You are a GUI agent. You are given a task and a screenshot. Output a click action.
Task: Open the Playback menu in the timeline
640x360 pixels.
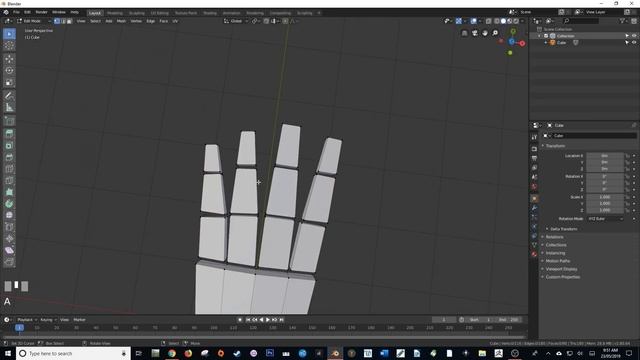27,320
